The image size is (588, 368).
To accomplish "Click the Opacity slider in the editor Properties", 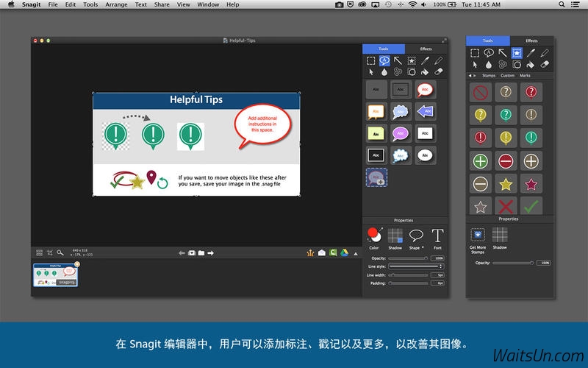I will coord(408,258).
